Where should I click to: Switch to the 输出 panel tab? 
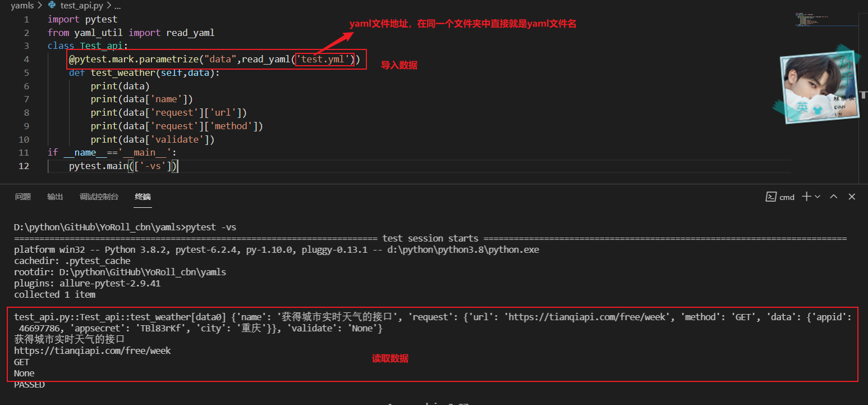coord(55,197)
